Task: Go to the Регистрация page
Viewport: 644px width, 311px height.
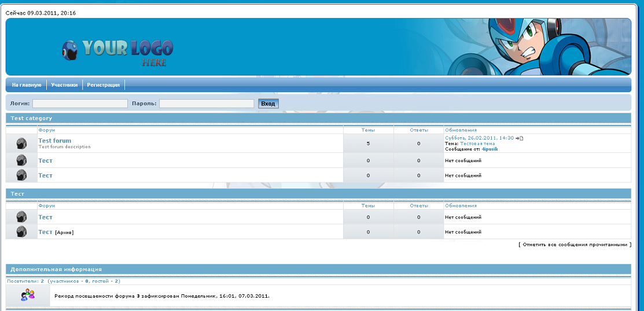Action: pos(104,85)
